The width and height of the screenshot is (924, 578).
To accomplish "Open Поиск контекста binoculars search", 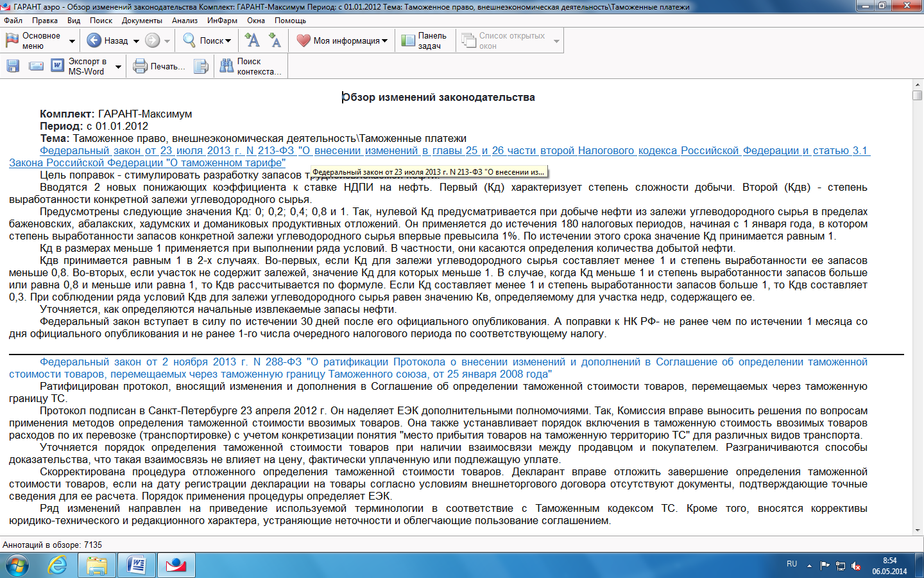I will [250, 66].
